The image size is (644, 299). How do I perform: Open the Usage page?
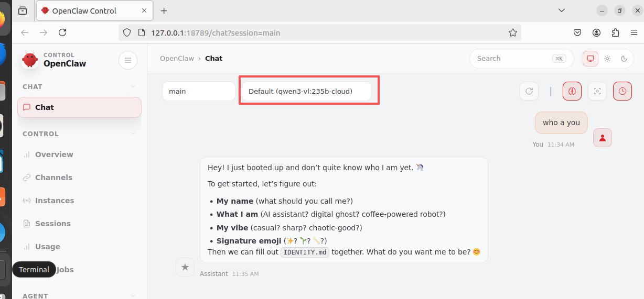(47, 247)
